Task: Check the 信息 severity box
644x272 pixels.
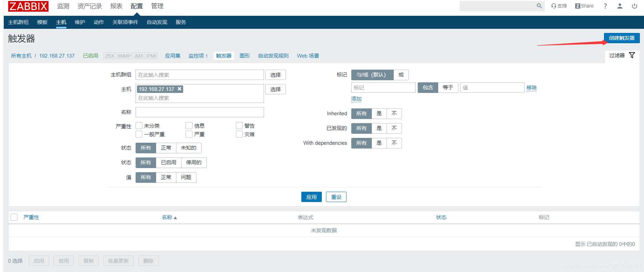Action: point(189,126)
